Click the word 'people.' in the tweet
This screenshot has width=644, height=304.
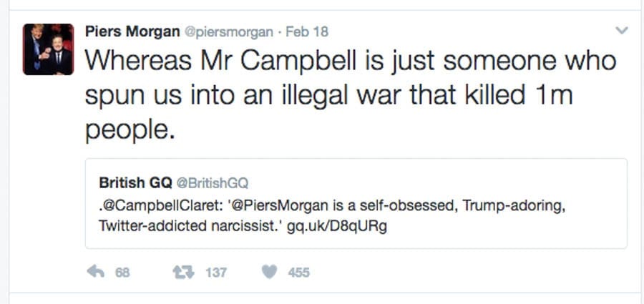(x=130, y=130)
